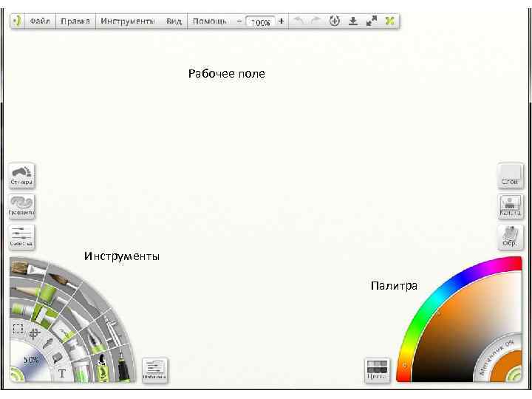Zoom out with the minus button

click(x=239, y=21)
